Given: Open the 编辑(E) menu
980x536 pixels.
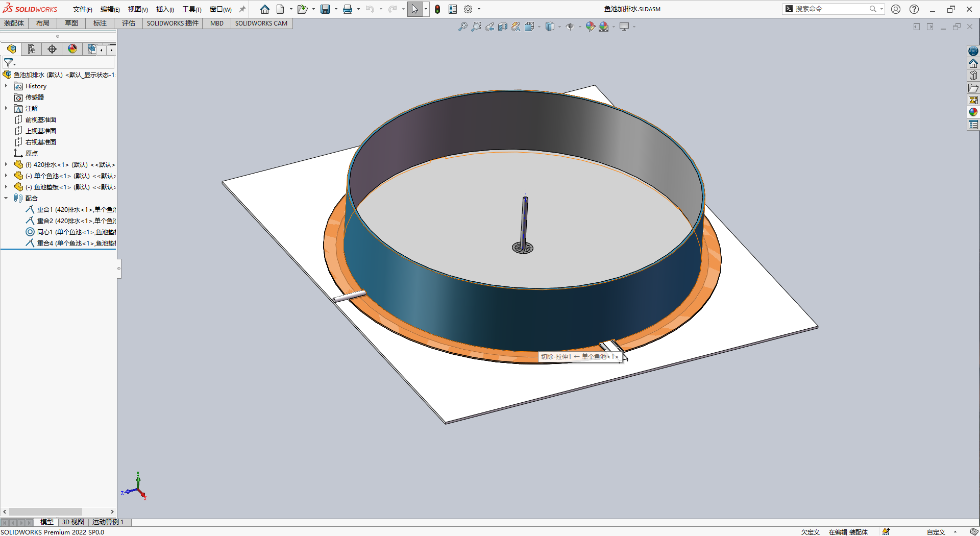Looking at the screenshot, I should (110, 9).
